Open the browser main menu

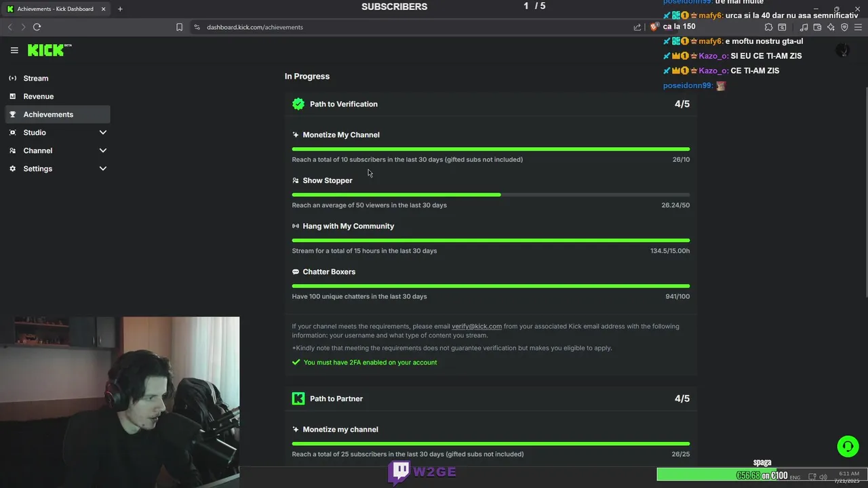(858, 27)
